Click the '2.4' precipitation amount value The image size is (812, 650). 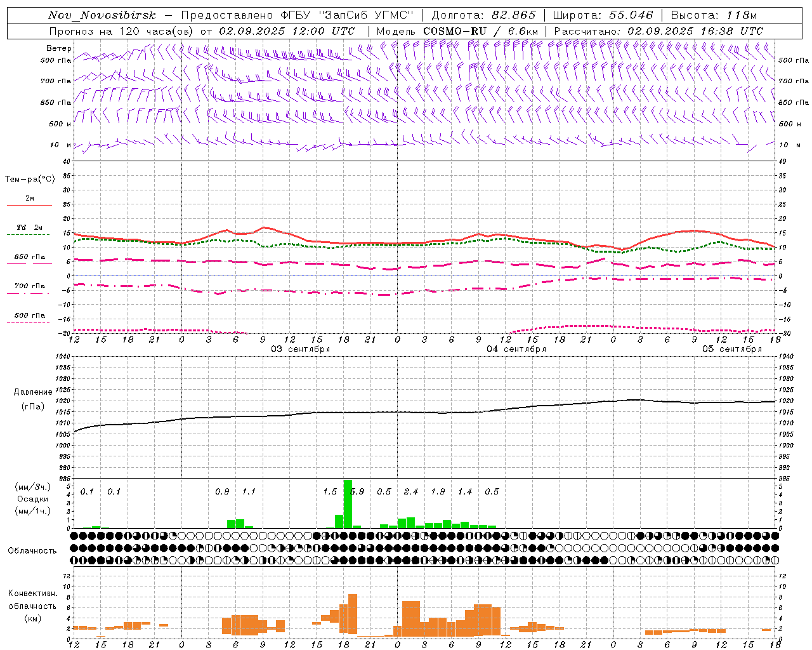click(x=411, y=491)
